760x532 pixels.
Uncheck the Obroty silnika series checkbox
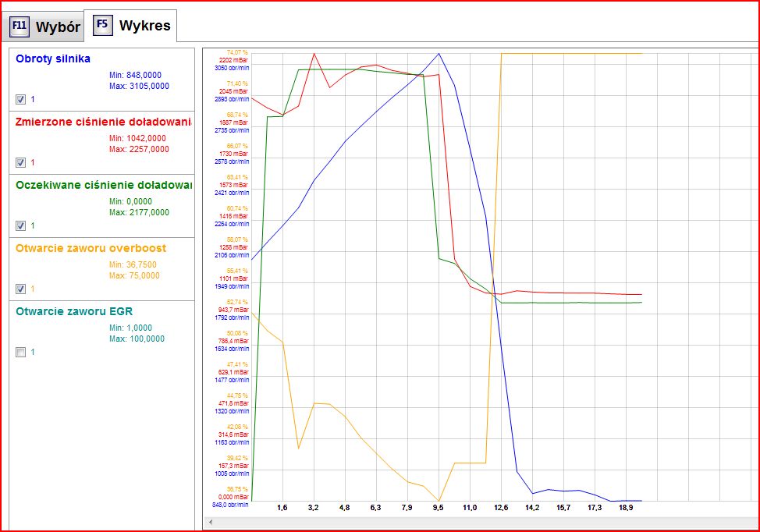coord(21,99)
